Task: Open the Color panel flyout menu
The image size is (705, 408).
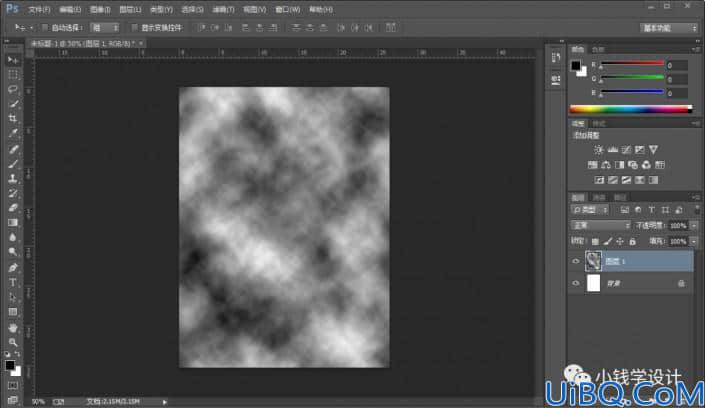Action: point(696,49)
